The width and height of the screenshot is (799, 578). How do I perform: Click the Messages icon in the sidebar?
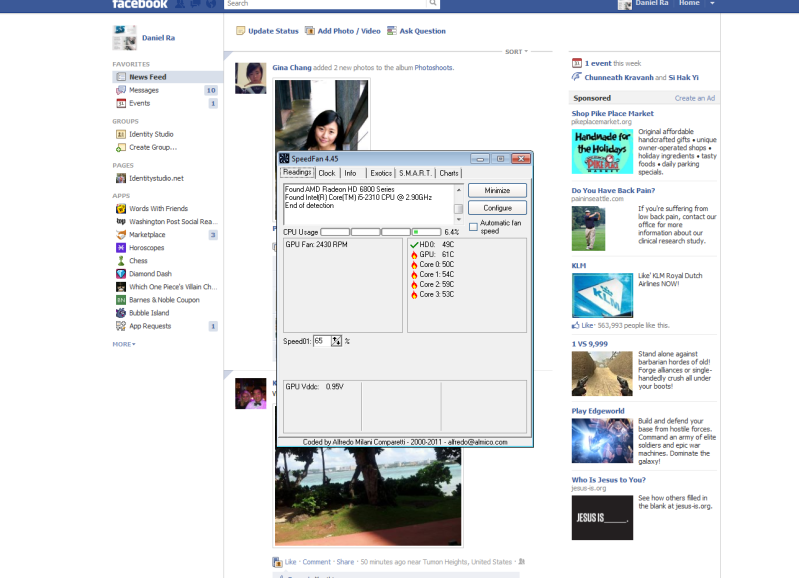click(121, 90)
